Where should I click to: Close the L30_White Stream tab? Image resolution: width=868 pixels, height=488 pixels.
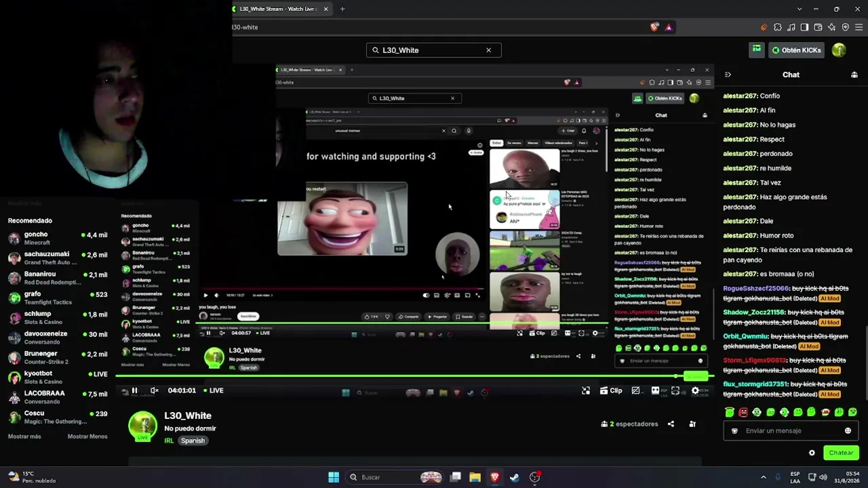325,9
